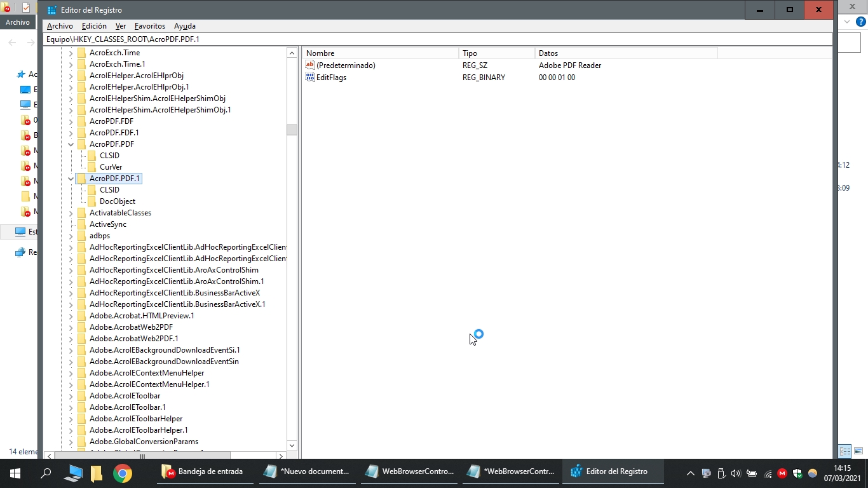
Task: Launch Google Chrome from the taskbar
Action: click(123, 473)
